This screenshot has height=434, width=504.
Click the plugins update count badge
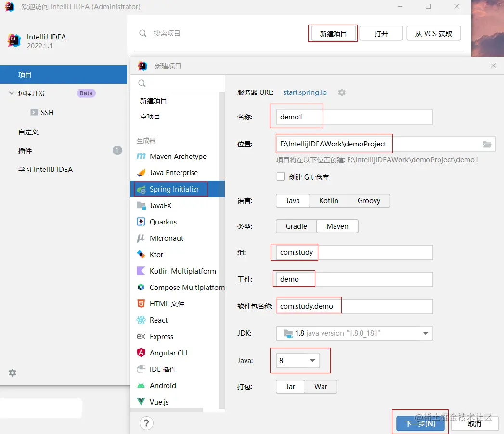117,150
